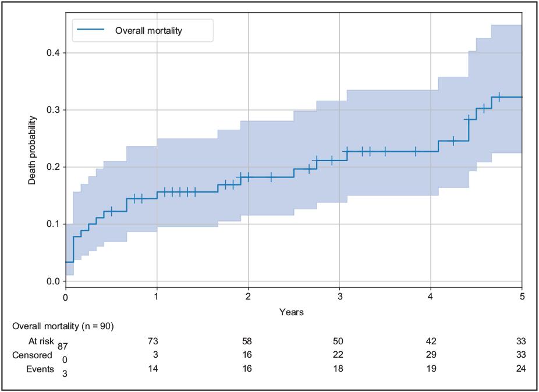The image size is (539, 392).
Task: Click the "Years" x-axis title
Action: pyautogui.click(x=291, y=312)
